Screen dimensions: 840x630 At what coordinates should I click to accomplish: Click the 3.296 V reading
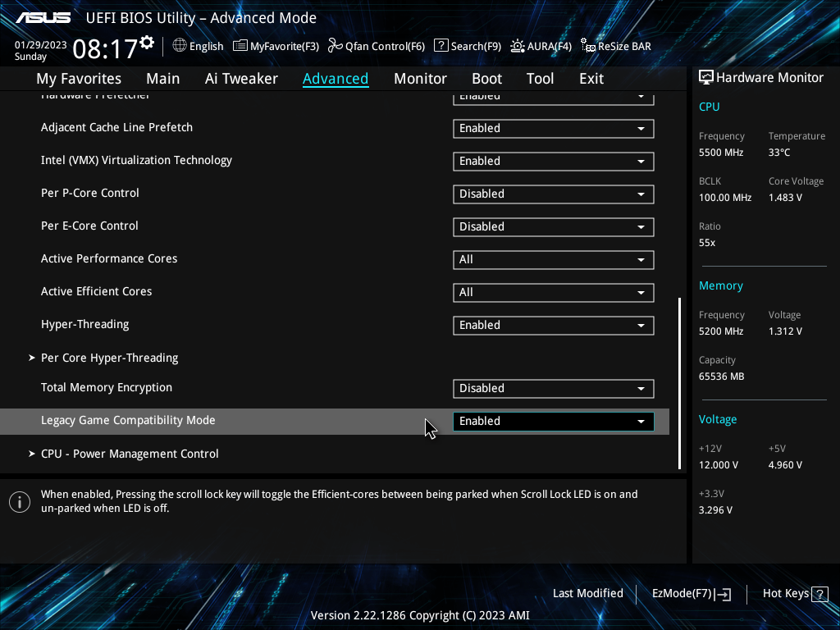[715, 510]
